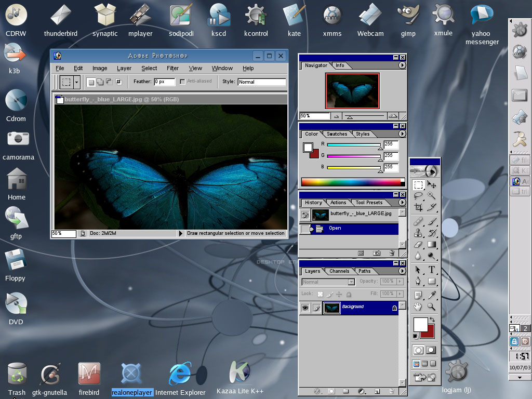Select the Move tool
Viewport: 532px width, 399px height.
[x=432, y=185]
